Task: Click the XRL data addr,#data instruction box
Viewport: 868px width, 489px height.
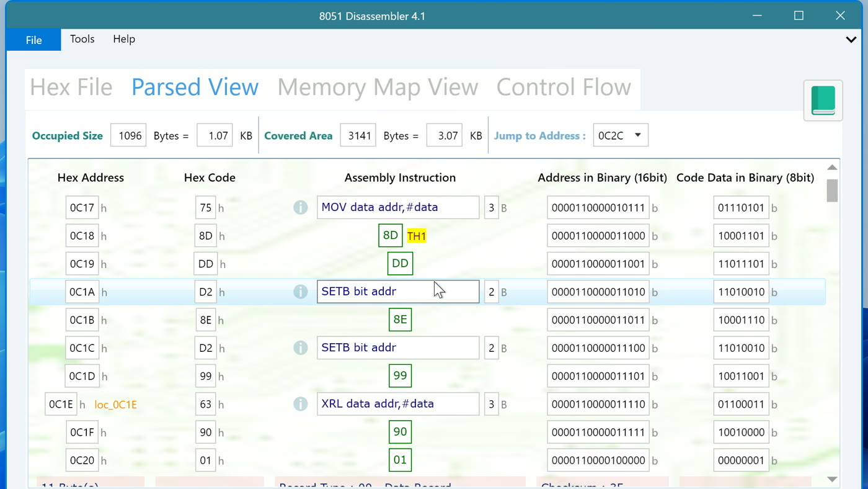Action: pyautogui.click(x=398, y=404)
